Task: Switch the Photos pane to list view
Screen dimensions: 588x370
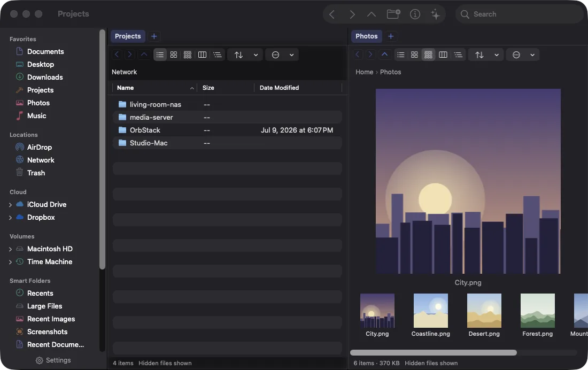Action: [400, 55]
